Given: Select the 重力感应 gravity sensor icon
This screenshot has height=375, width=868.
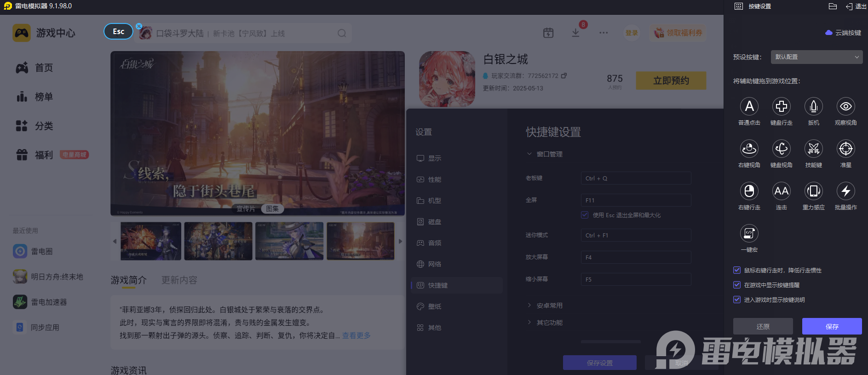Looking at the screenshot, I should point(814,191).
